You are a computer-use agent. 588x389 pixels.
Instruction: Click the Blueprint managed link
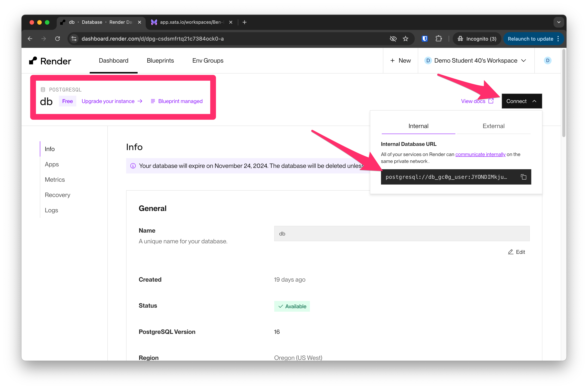pyautogui.click(x=177, y=101)
